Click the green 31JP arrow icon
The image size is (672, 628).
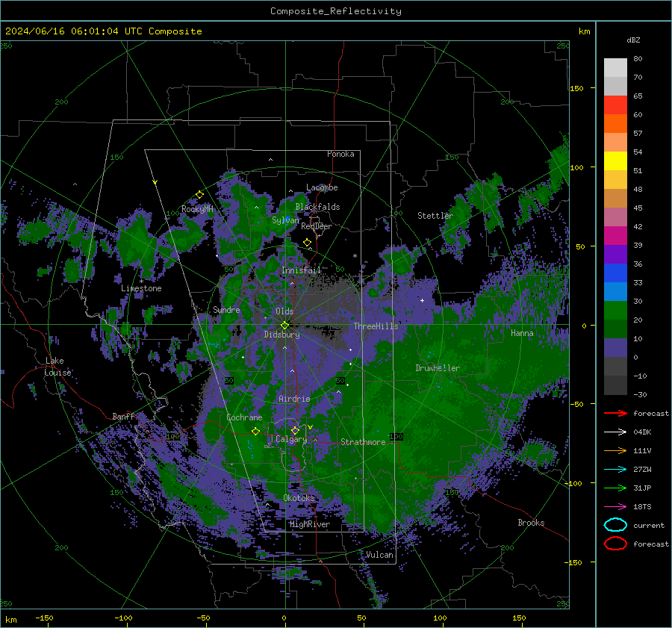point(615,488)
